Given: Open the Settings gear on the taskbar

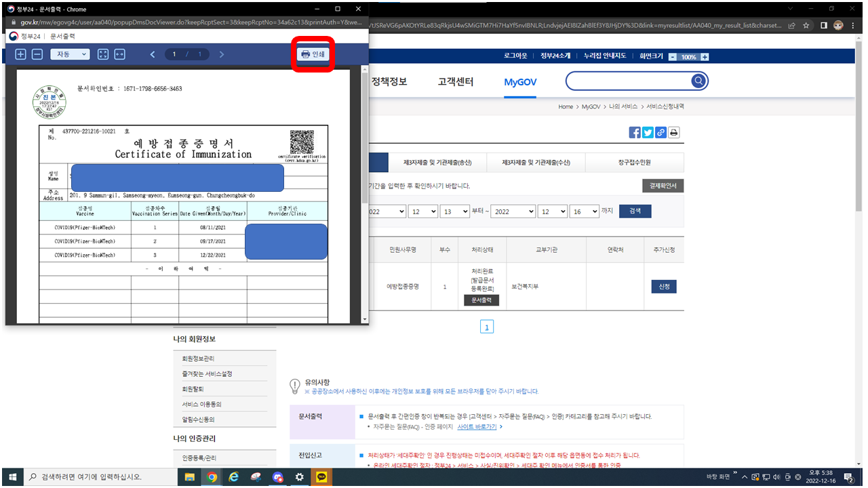Looking at the screenshot, I should coord(299,477).
